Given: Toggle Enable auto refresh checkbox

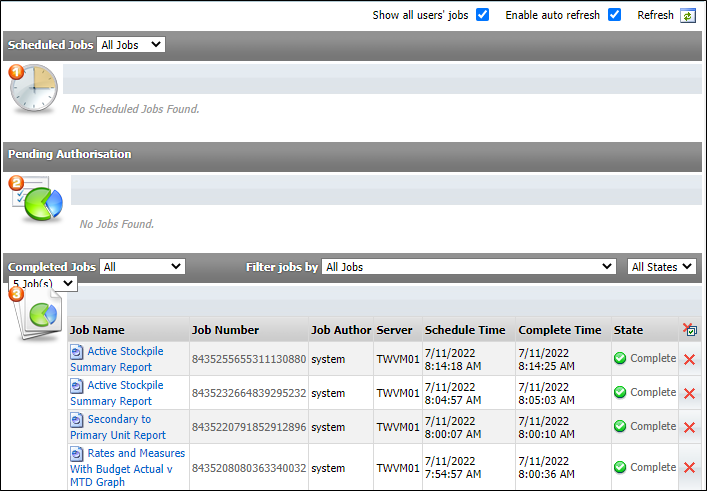Looking at the screenshot, I should coord(614,15).
